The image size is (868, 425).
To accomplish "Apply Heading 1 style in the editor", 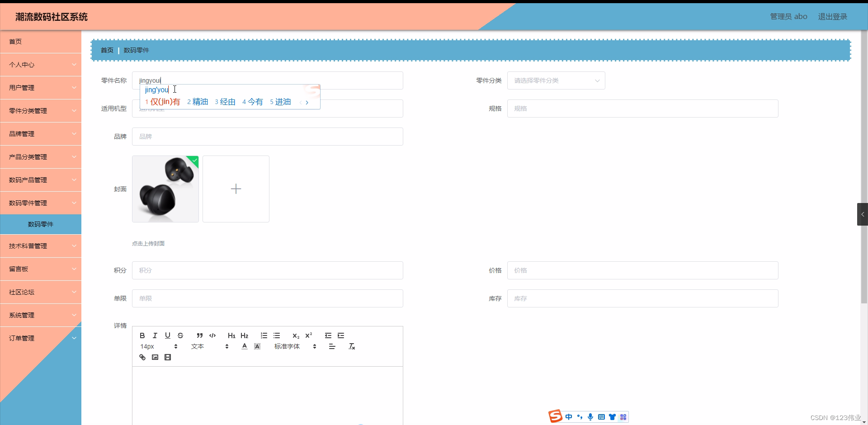I will coord(231,335).
